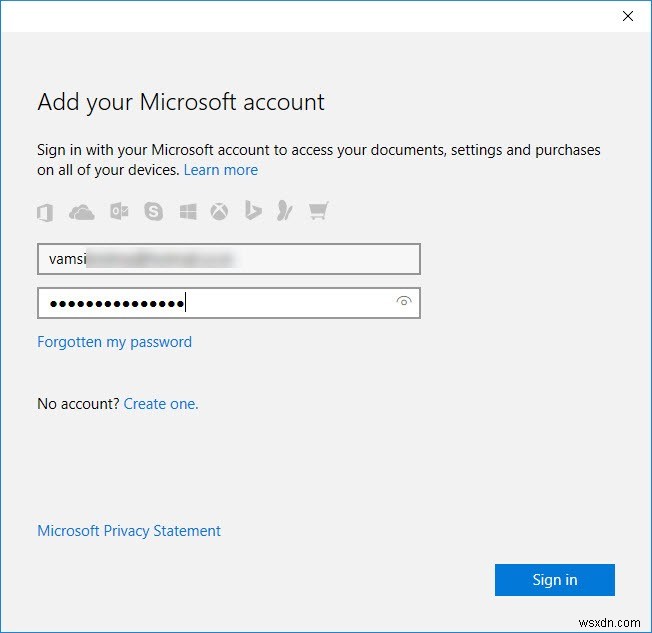Image resolution: width=652 pixels, height=633 pixels.
Task: Focus the password field
Action: [229, 303]
